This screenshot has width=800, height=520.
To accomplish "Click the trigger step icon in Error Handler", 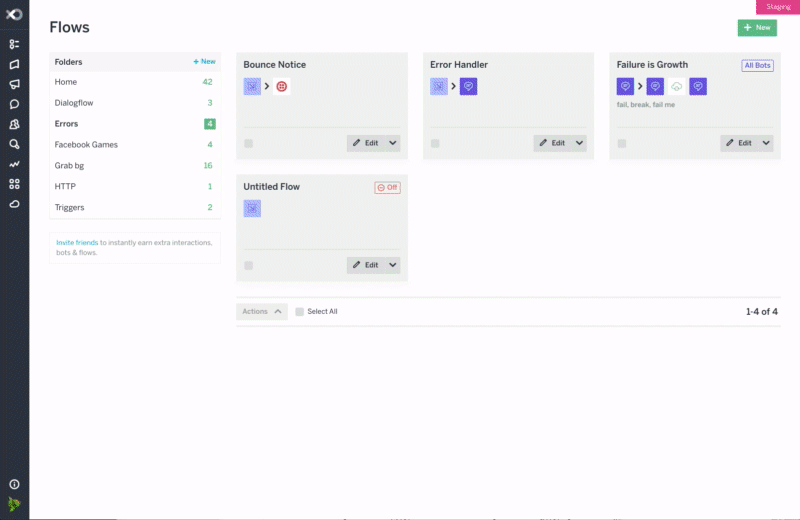I will [439, 86].
